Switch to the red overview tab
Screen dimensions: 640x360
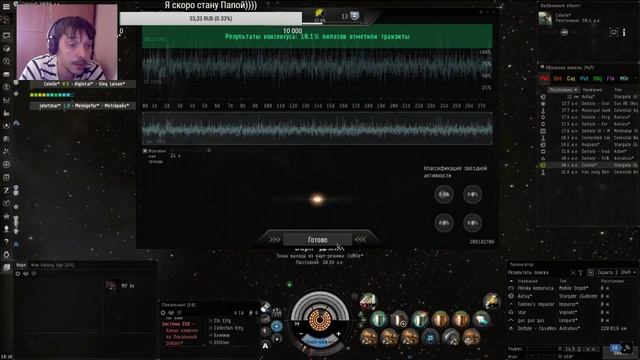point(544,78)
